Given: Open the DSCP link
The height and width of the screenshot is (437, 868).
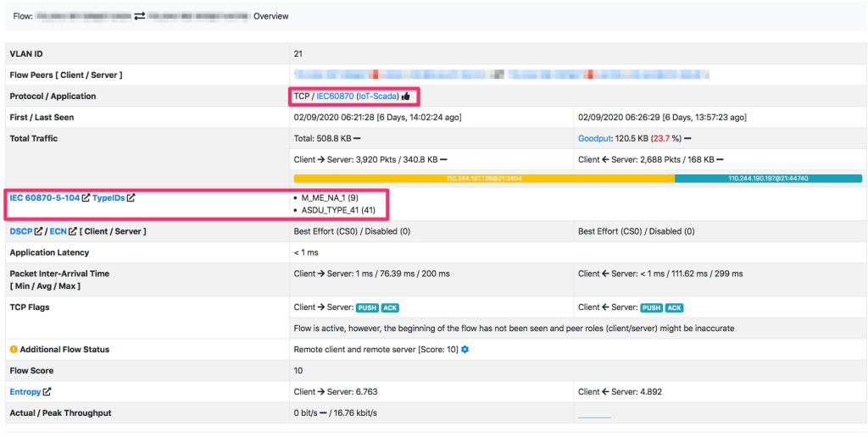Looking at the screenshot, I should [x=21, y=231].
